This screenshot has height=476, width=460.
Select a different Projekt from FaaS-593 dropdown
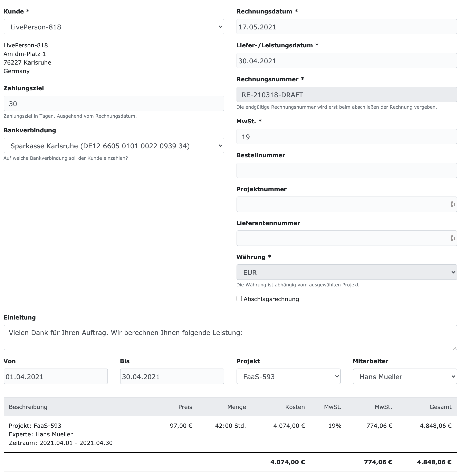coord(288,377)
